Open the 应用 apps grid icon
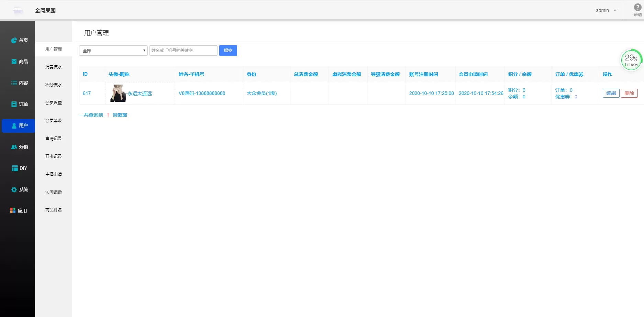Image resolution: width=644 pixels, height=317 pixels. pyautogui.click(x=13, y=210)
